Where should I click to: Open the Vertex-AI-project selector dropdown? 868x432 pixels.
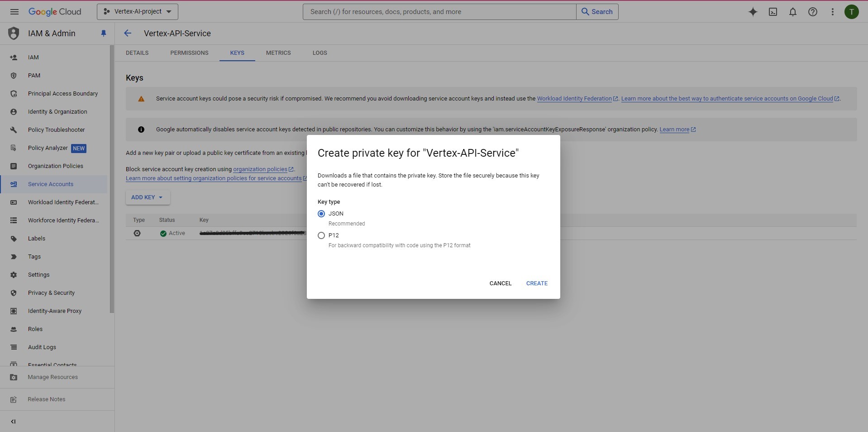tap(138, 12)
